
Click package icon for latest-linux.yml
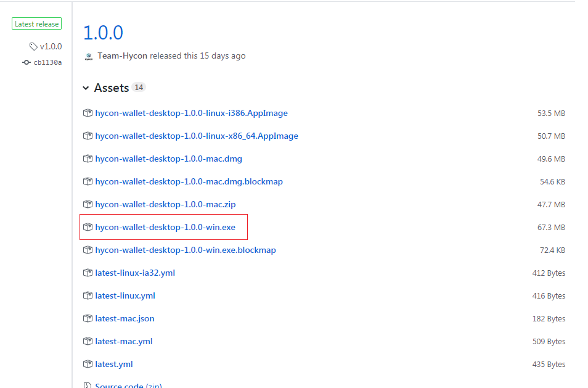88,295
